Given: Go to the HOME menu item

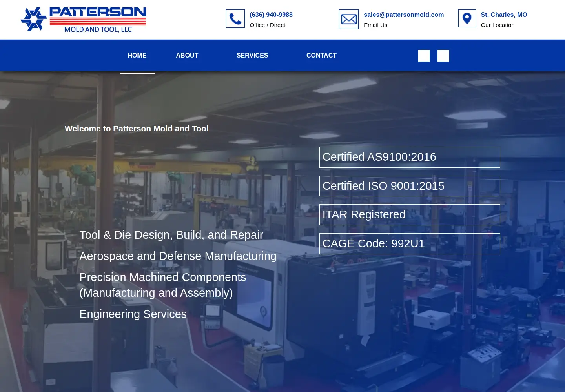Looking at the screenshot, I should click(x=137, y=56).
